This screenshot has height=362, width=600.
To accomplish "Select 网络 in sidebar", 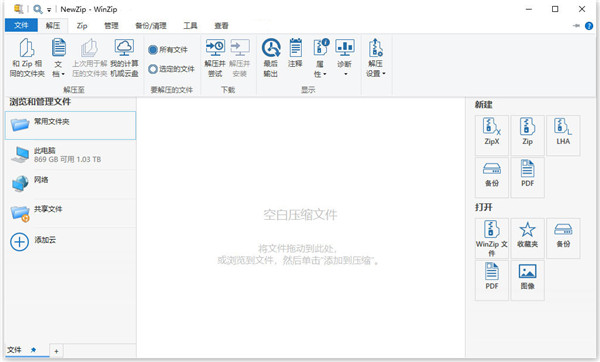I will [x=70, y=184].
